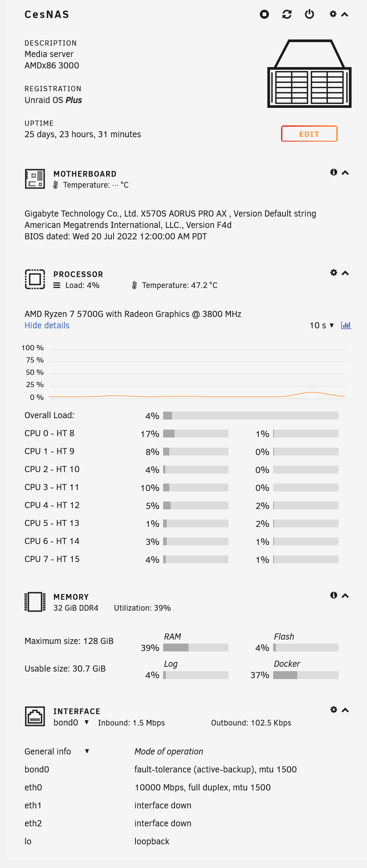Open Processor settings gear icon
The width and height of the screenshot is (367, 868).
(334, 273)
